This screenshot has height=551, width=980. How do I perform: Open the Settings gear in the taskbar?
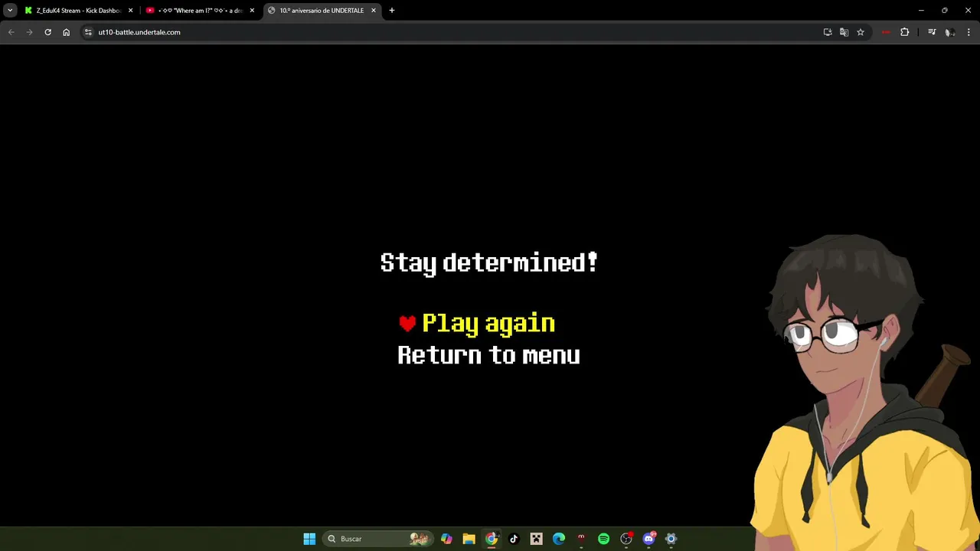(671, 539)
